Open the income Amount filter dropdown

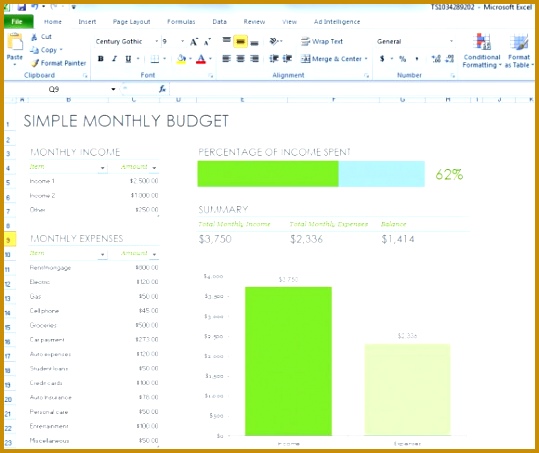pos(154,168)
